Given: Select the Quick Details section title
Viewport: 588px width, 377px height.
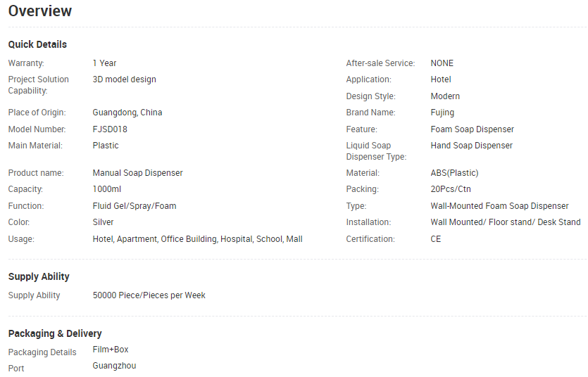Looking at the screenshot, I should coord(37,44).
